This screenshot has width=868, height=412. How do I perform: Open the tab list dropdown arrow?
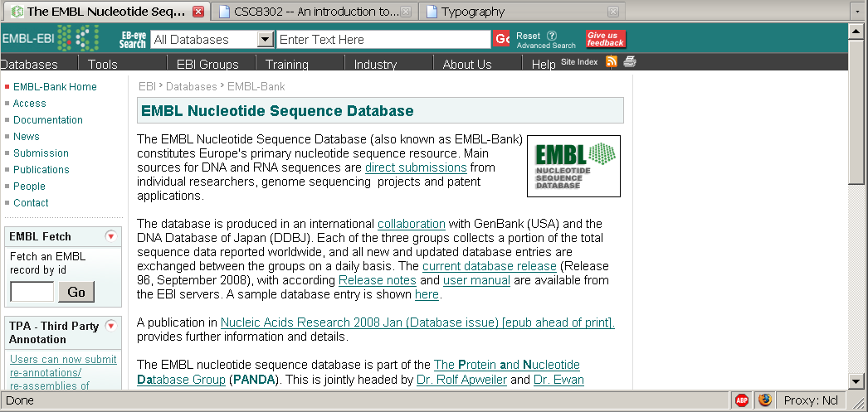856,11
